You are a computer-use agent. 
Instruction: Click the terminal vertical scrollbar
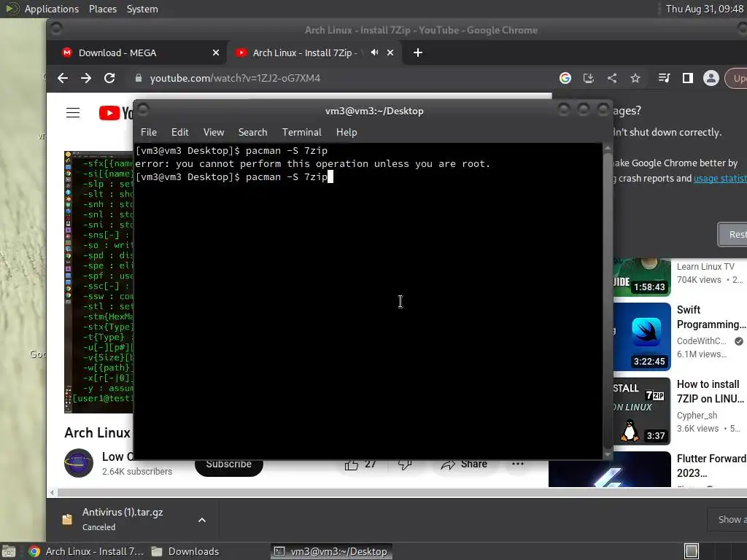click(608, 301)
